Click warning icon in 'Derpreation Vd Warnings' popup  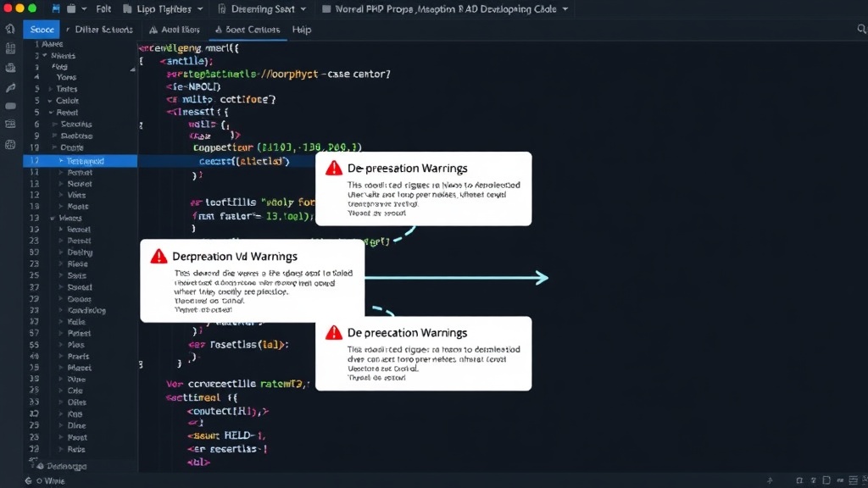pos(159,256)
